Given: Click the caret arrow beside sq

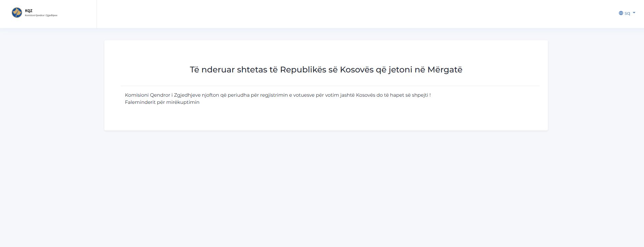Looking at the screenshot, I should pos(634,13).
